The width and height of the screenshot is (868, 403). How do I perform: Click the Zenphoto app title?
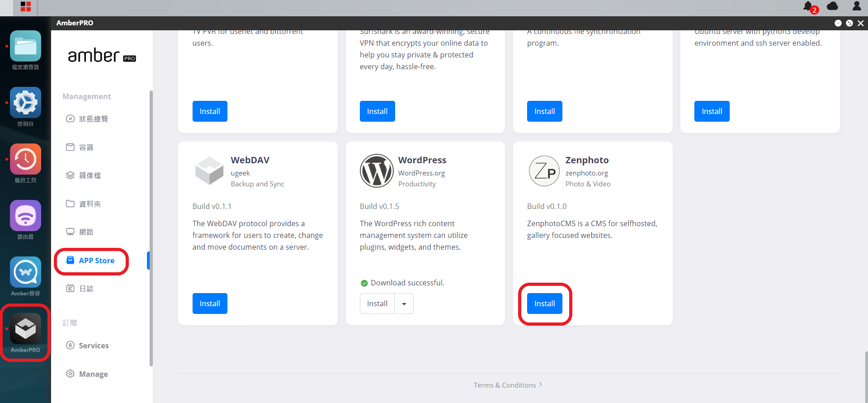(587, 160)
